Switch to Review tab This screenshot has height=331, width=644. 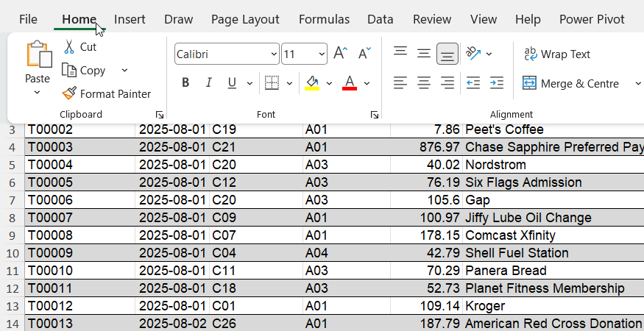(432, 19)
